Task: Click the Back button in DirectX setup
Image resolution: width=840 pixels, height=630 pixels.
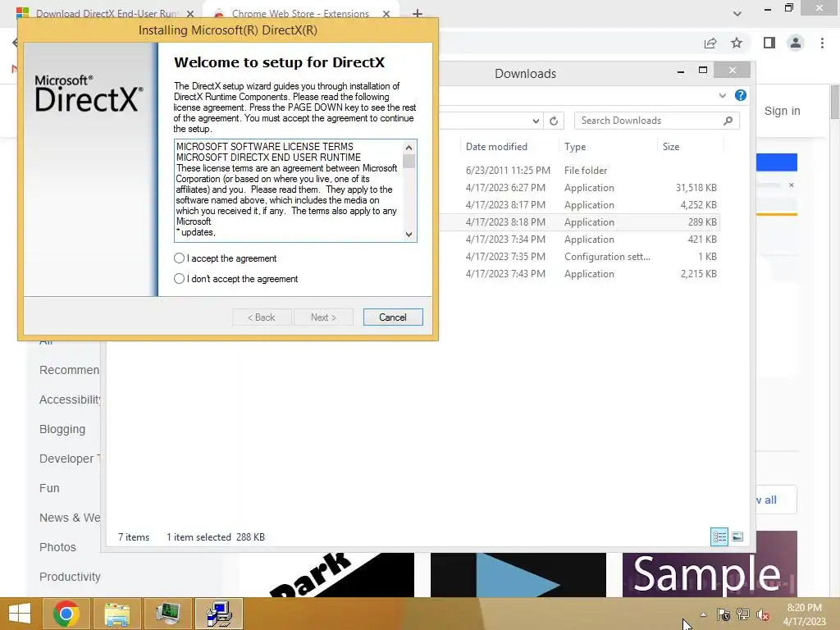Action: click(x=262, y=317)
